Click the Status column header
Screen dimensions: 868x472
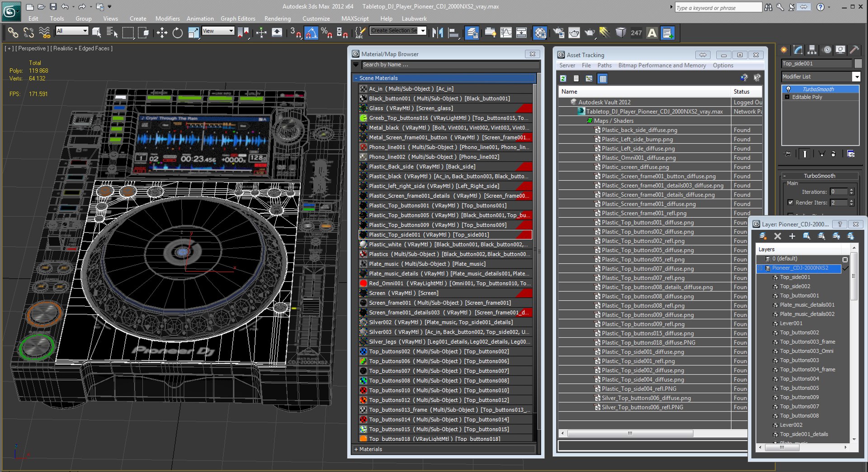tap(747, 92)
